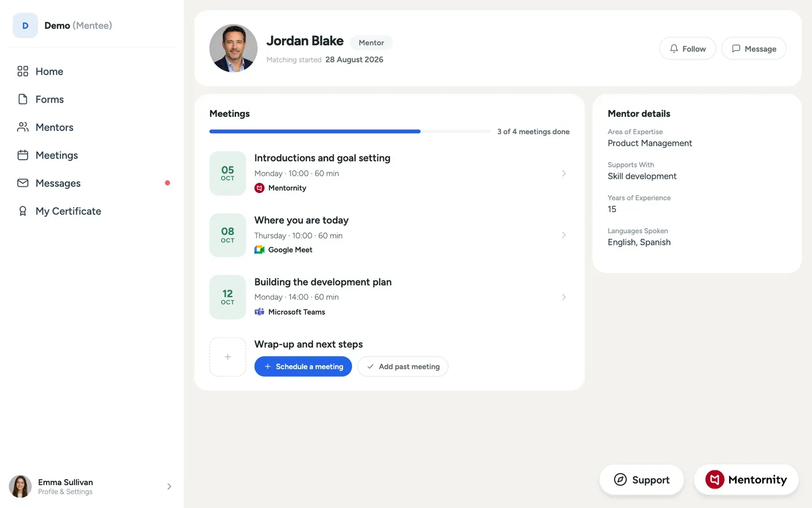The image size is (812, 508).
Task: Click the red Mentornity logo at bottom right
Action: point(715,480)
